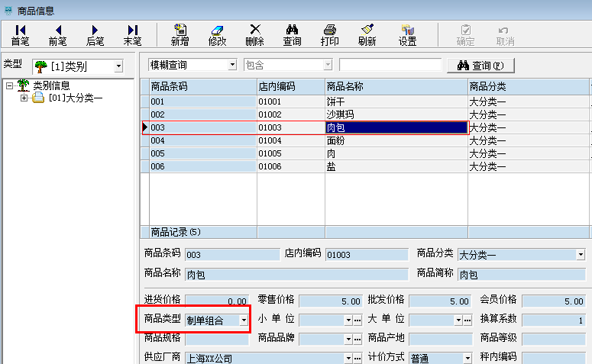Open 设置 settings toolbar icon
This screenshot has height=364, width=592.
coord(408,35)
